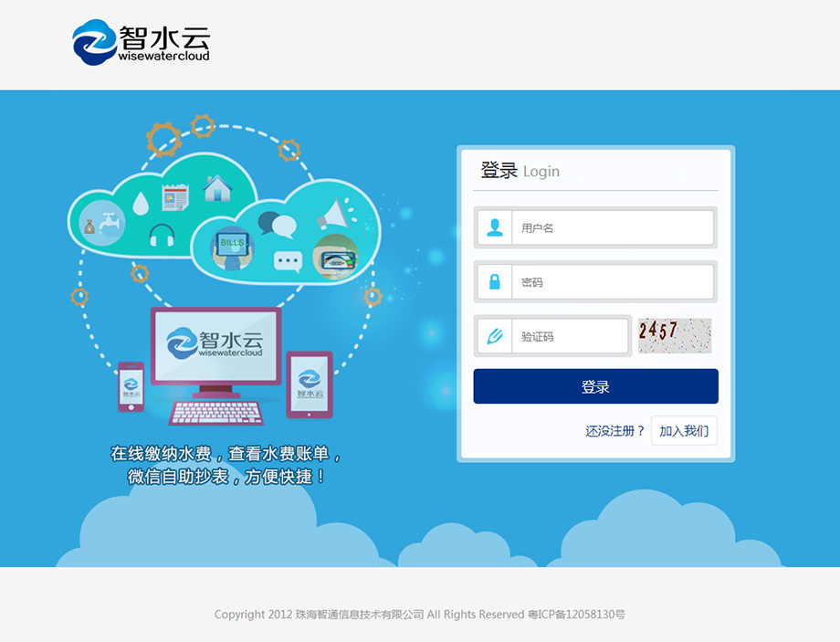Click the footer copyright text 珠海智通信息技术有限公司
The width and height of the screenshot is (840, 642).
(x=360, y=614)
